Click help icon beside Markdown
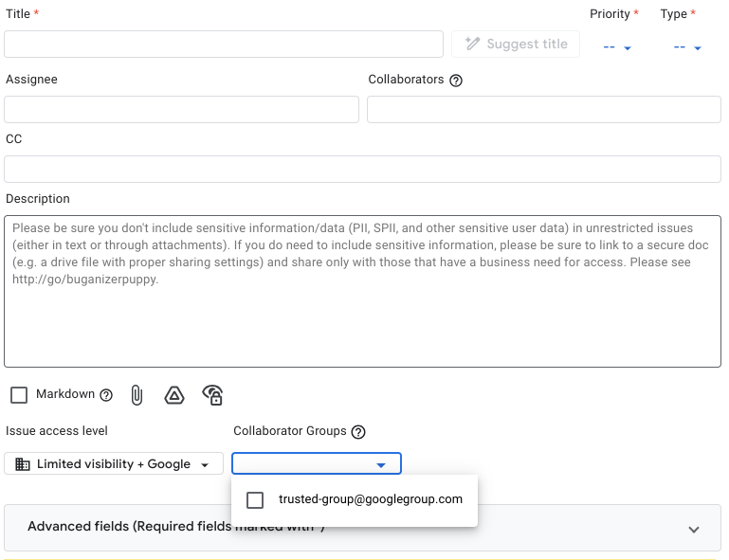Image resolution: width=729 pixels, height=560 pixels. pyautogui.click(x=106, y=395)
